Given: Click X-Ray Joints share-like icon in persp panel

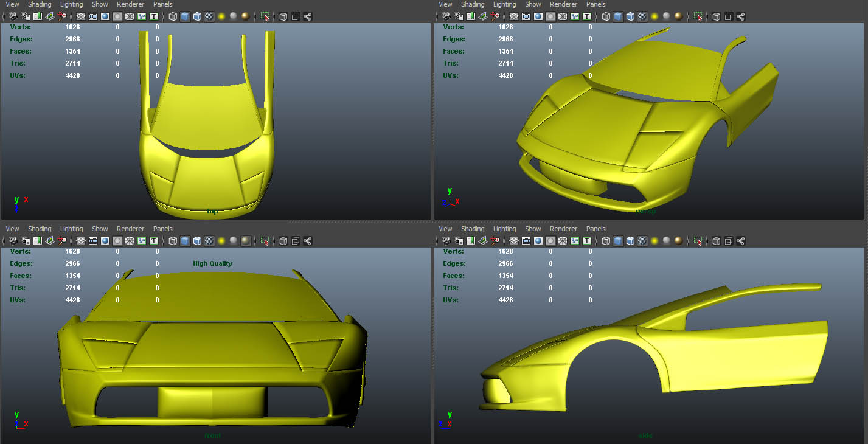Looking at the screenshot, I should point(740,16).
